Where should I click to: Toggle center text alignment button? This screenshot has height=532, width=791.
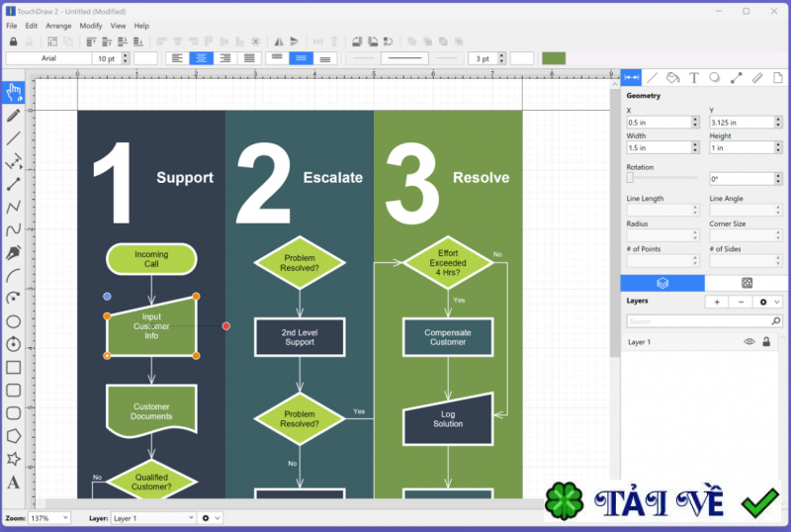tap(202, 58)
